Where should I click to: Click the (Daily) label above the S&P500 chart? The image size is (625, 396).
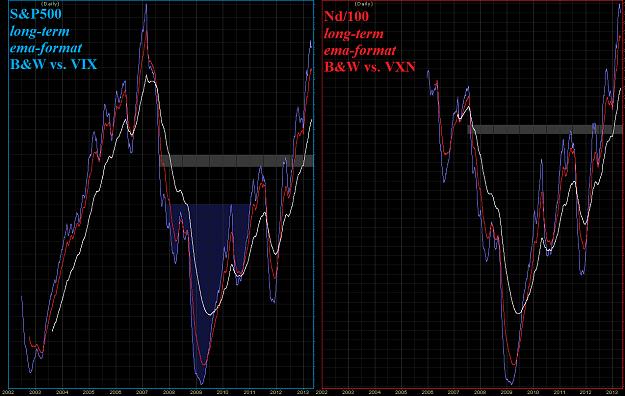(x=50, y=4)
